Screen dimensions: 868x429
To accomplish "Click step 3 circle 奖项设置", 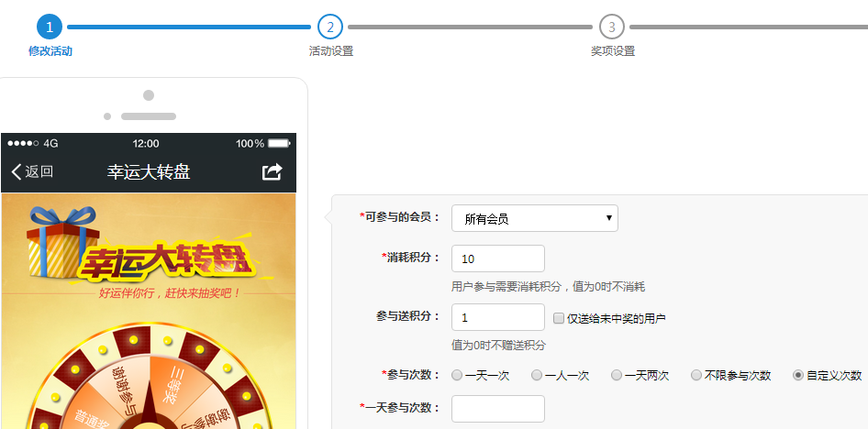I will click(612, 27).
